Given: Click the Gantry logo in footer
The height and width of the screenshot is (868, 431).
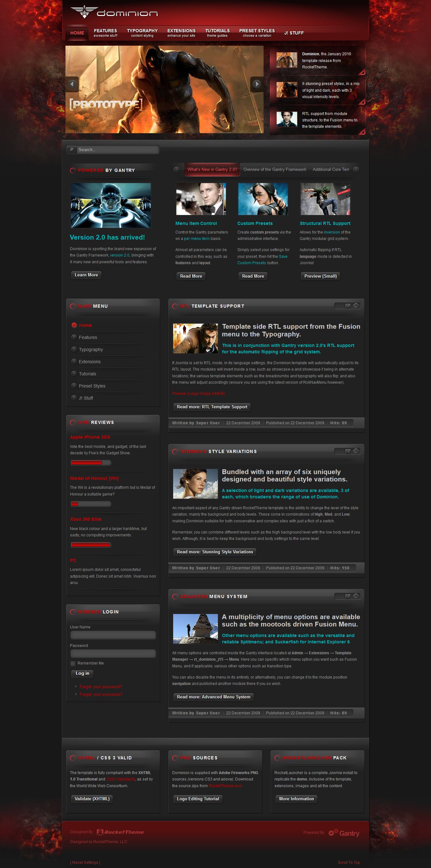Looking at the screenshot, I should (344, 833).
